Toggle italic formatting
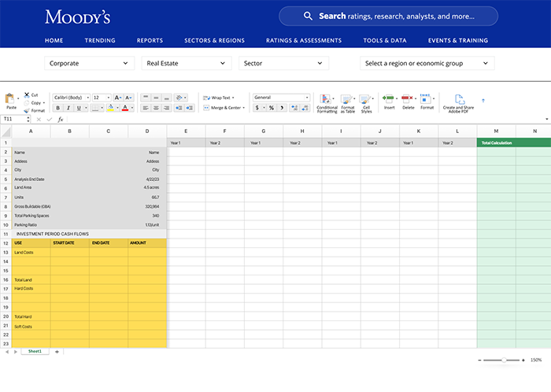Screen dimensions: 551x392 tap(68, 108)
